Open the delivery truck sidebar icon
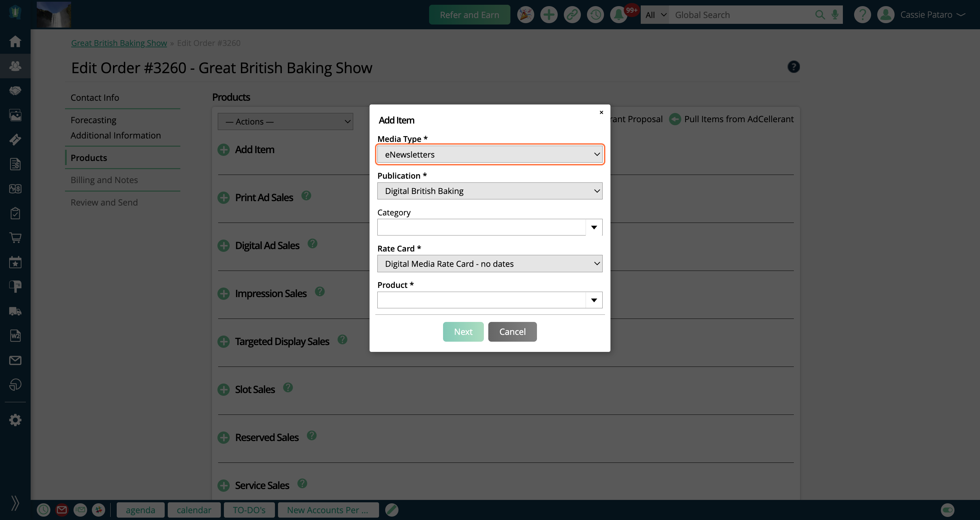 (15, 311)
